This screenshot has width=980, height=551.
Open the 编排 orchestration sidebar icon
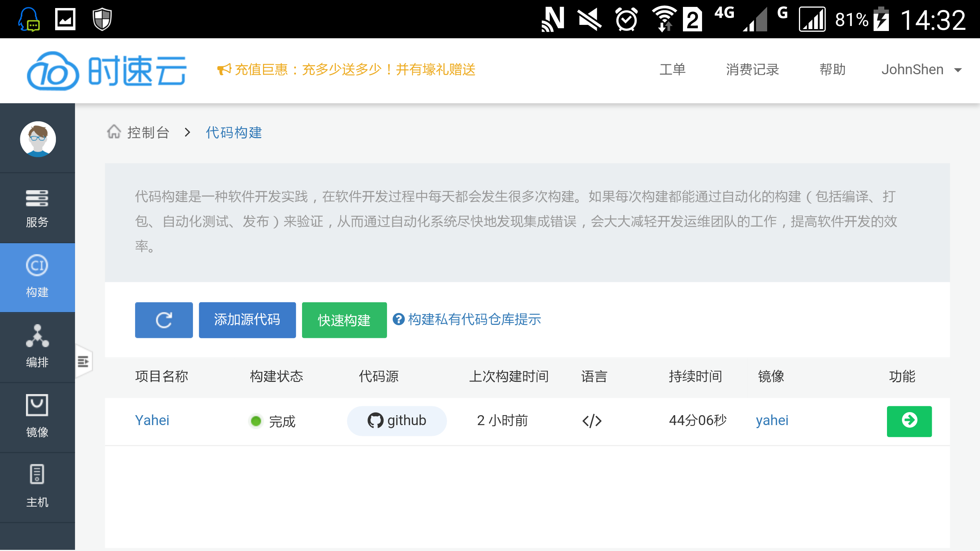click(37, 347)
